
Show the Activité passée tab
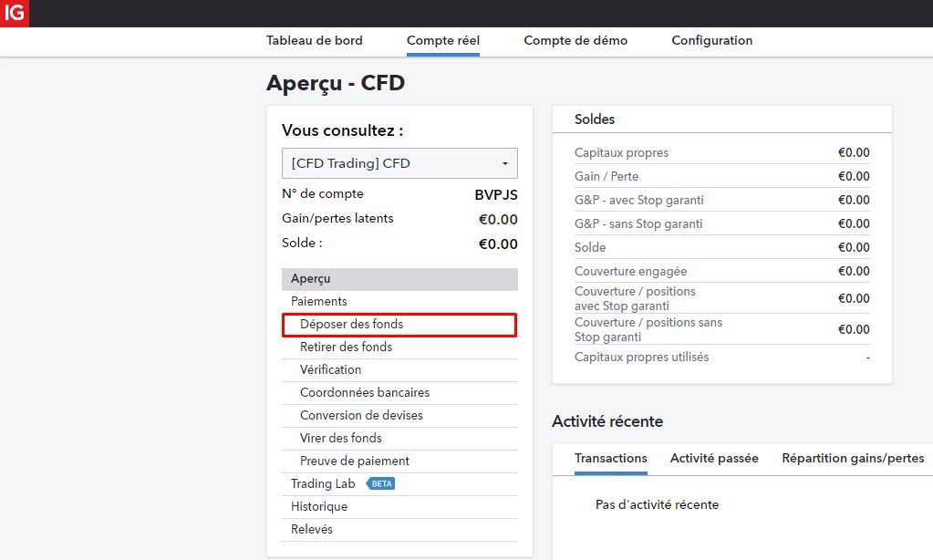(714, 458)
